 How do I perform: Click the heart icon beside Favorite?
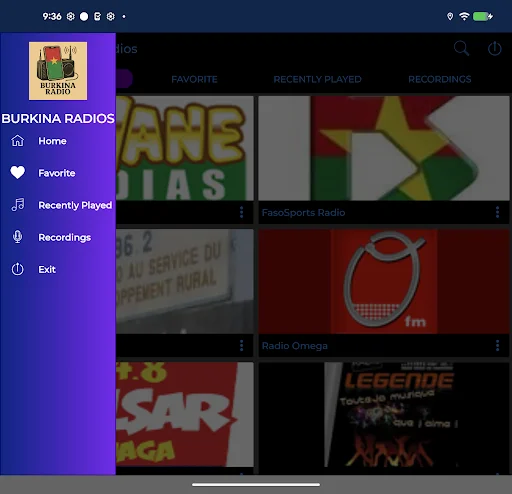tap(18, 173)
